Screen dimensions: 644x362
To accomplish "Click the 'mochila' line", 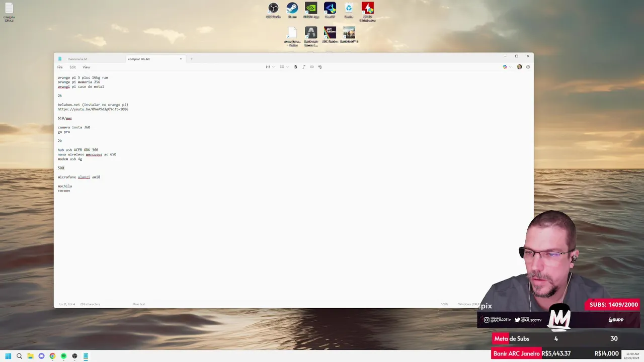I will 65,186.
